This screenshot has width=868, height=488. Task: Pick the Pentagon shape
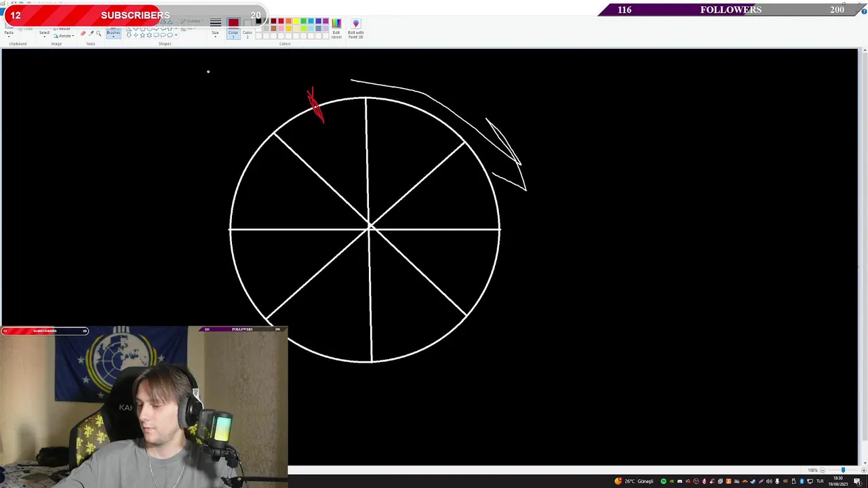(142, 29)
